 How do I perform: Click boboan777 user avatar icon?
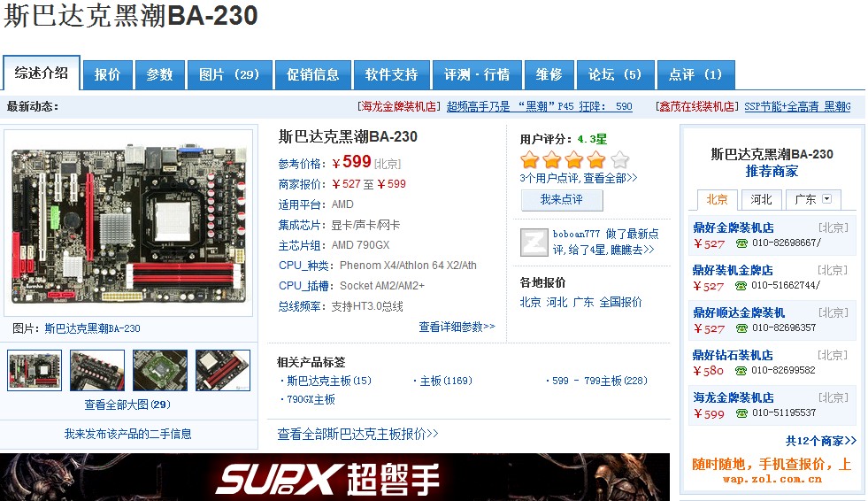[x=534, y=242]
